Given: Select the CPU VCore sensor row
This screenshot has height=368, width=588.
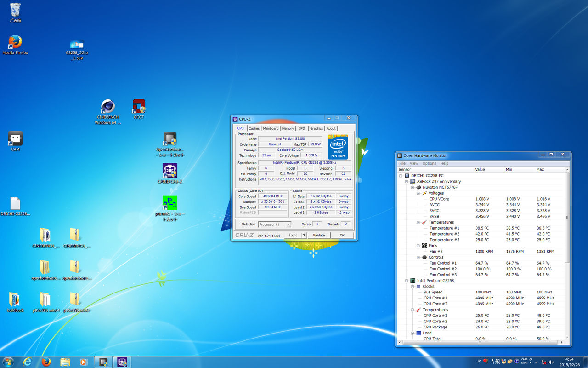Looking at the screenshot, I should coord(481,199).
